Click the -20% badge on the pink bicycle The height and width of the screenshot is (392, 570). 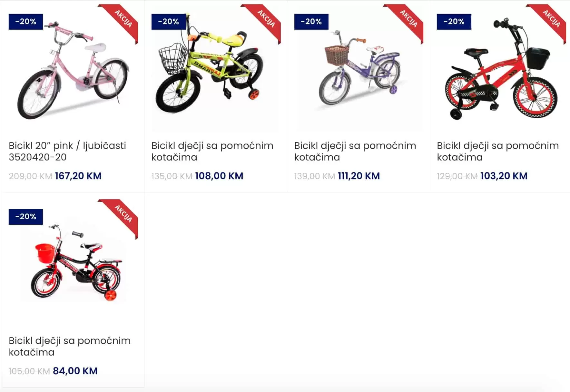tap(26, 22)
